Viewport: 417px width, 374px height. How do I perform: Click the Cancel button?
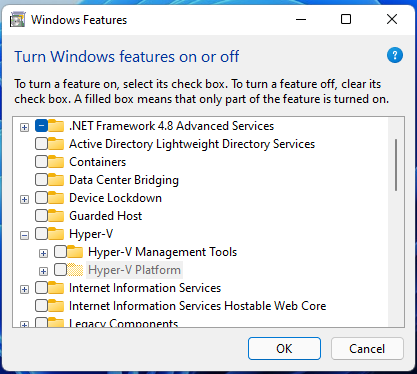(367, 349)
